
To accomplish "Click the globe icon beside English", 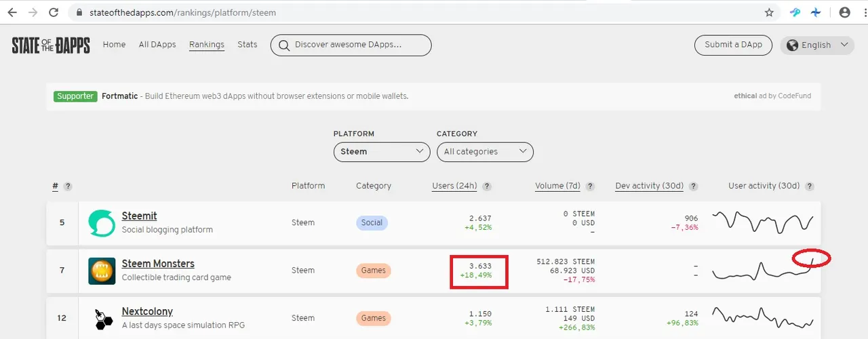I will click(792, 45).
